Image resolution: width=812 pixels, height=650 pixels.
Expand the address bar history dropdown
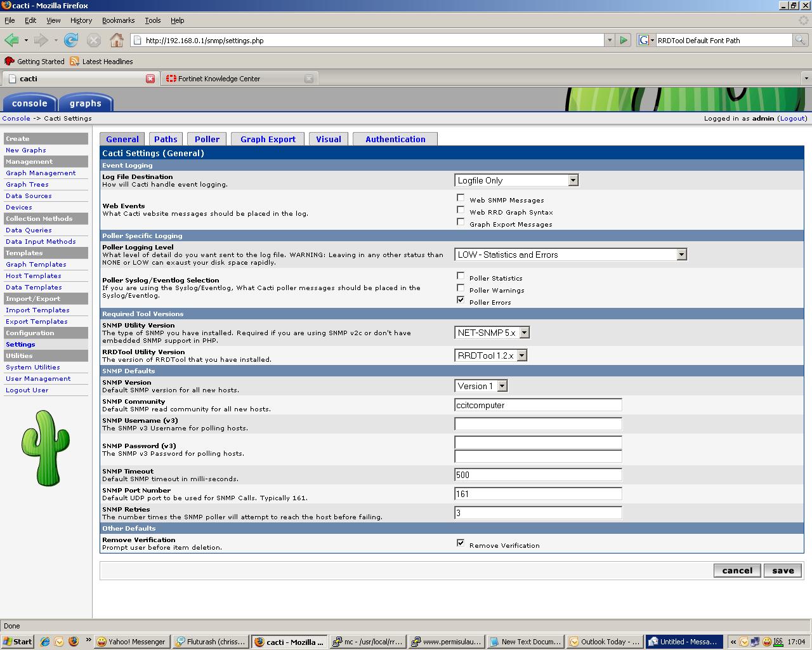tap(609, 40)
